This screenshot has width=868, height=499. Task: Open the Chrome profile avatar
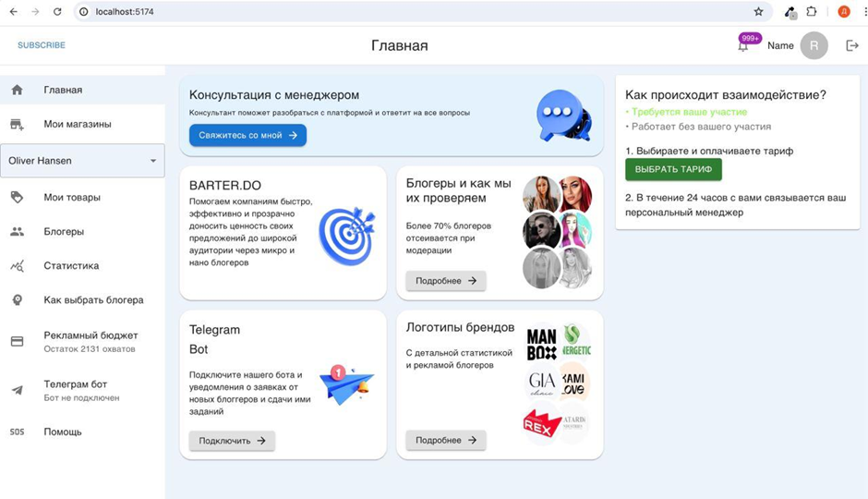tap(844, 12)
